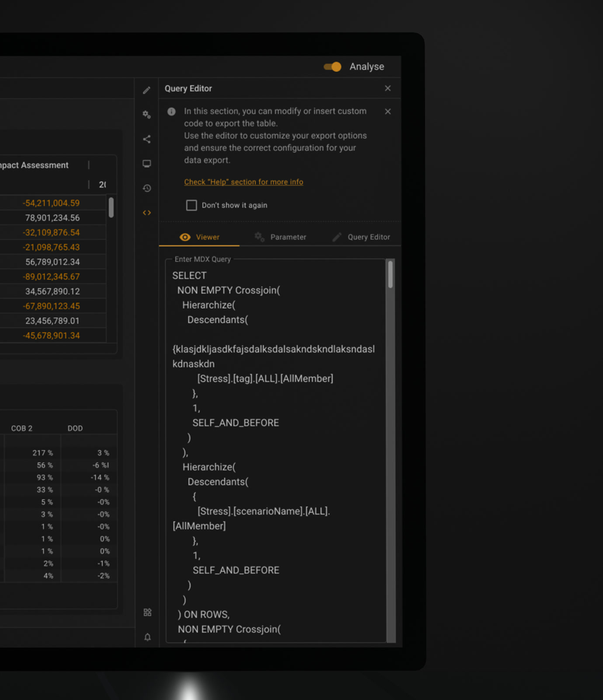Image resolution: width=603 pixels, height=700 pixels.
Task: Select the value -89,012,345.67
Action: click(x=51, y=276)
